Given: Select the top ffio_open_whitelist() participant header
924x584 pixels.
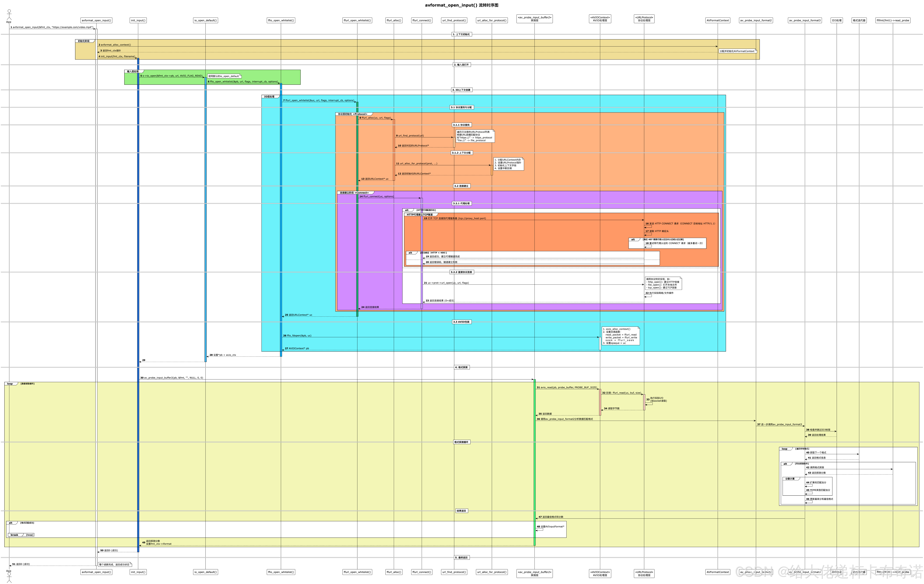Looking at the screenshot, I should 281,20.
